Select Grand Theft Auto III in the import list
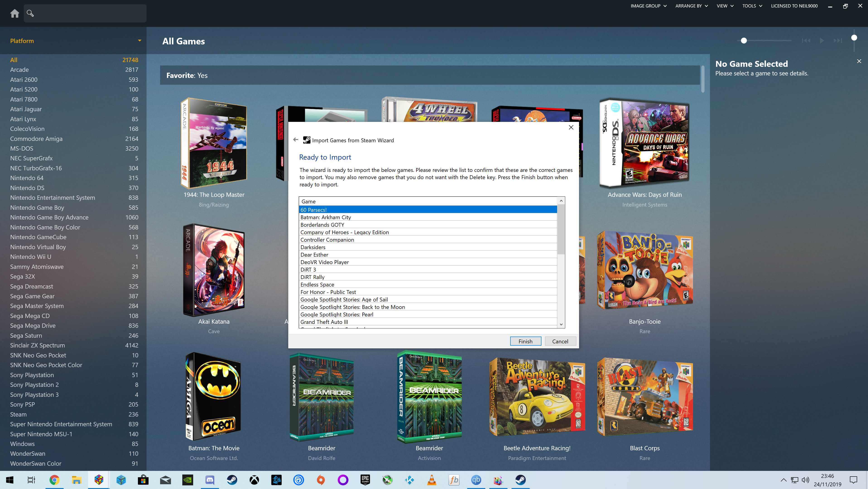This screenshot has height=489, width=868. [428, 321]
